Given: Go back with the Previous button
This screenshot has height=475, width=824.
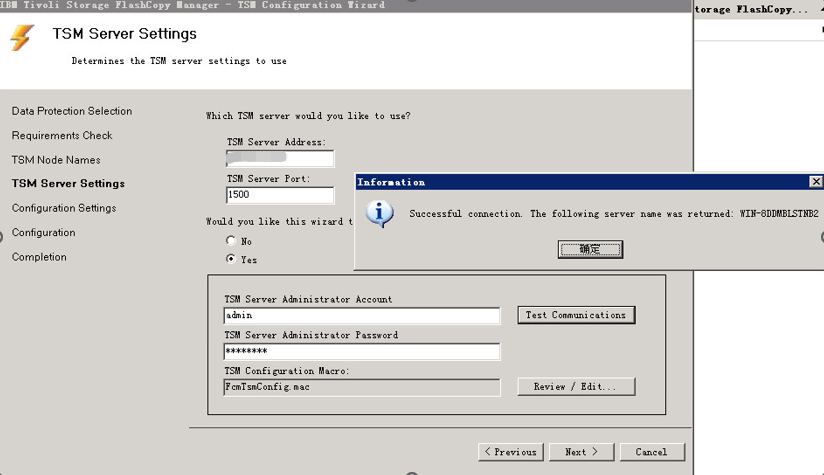Looking at the screenshot, I should click(x=510, y=452).
